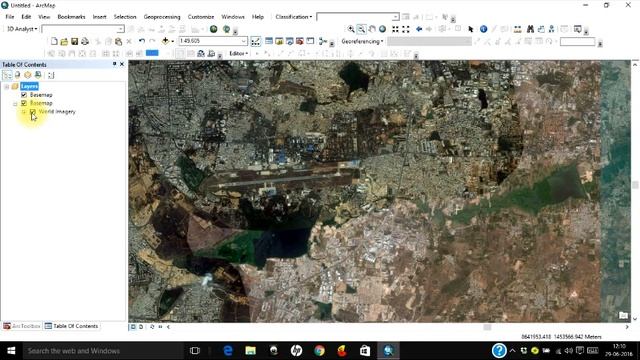640x360 pixels.
Task: Activate the Identify tool
Action: 483,29
